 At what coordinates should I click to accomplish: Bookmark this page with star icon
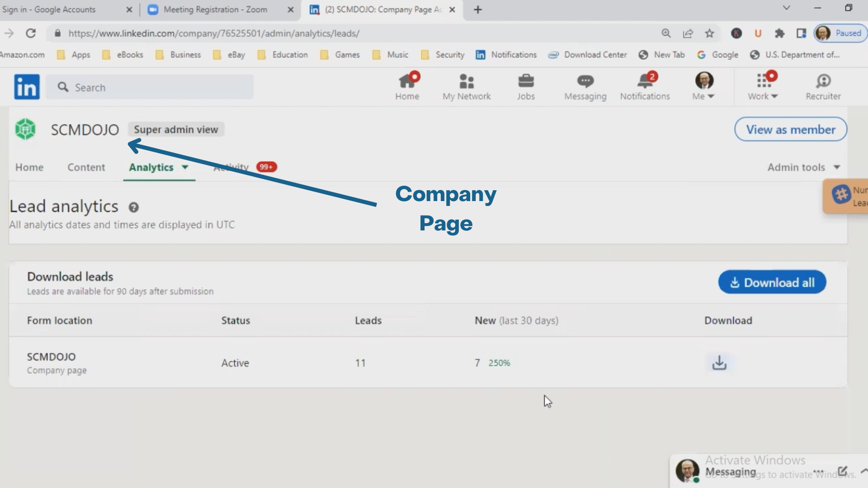click(710, 33)
